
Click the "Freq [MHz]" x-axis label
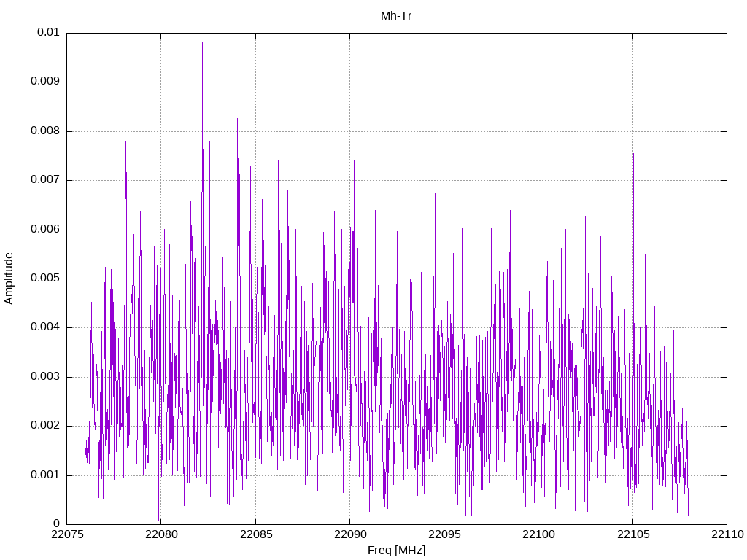pos(396,551)
